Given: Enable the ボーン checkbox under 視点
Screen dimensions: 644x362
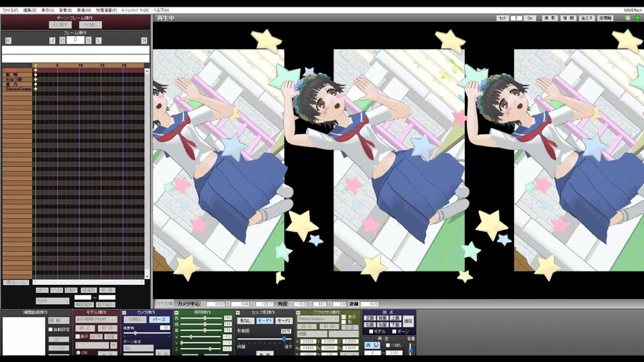Looking at the screenshot, I should coord(394,331).
